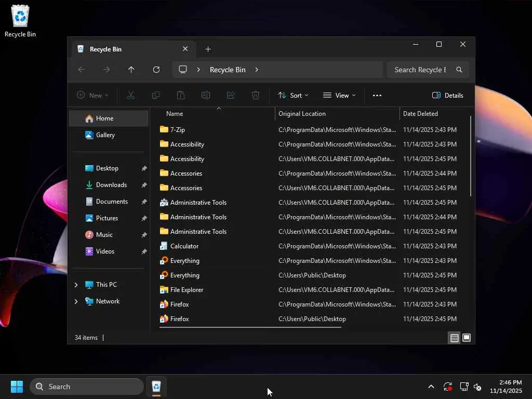Open the taskbar clock and date
Viewport: 532px width, 399px height.
coord(506,387)
